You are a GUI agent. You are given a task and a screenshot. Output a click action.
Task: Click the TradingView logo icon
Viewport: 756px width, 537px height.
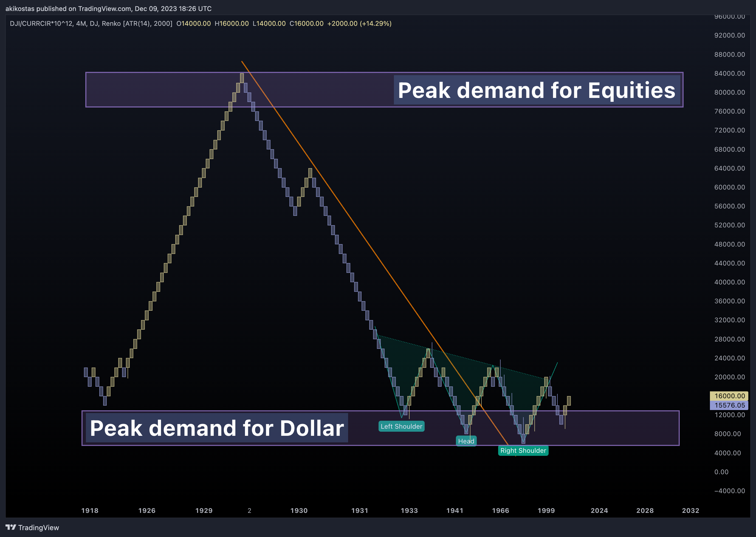pos(11,527)
